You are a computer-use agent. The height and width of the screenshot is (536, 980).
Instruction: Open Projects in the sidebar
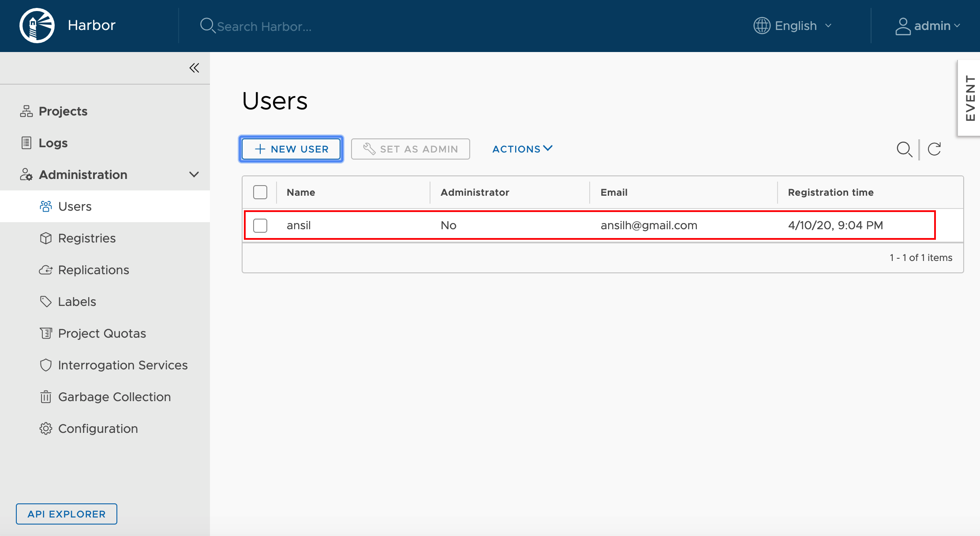(x=63, y=111)
